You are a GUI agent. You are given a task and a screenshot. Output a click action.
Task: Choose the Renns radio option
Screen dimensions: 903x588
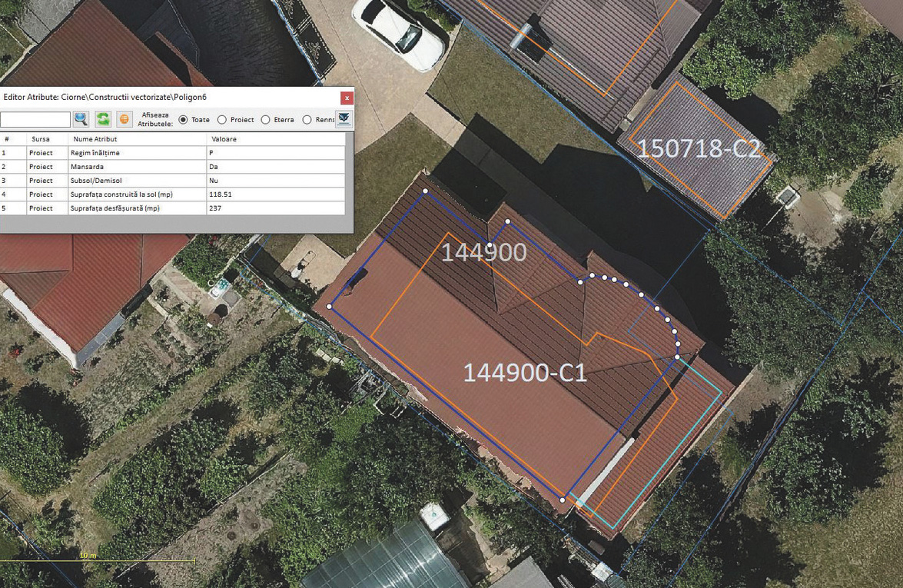point(307,120)
